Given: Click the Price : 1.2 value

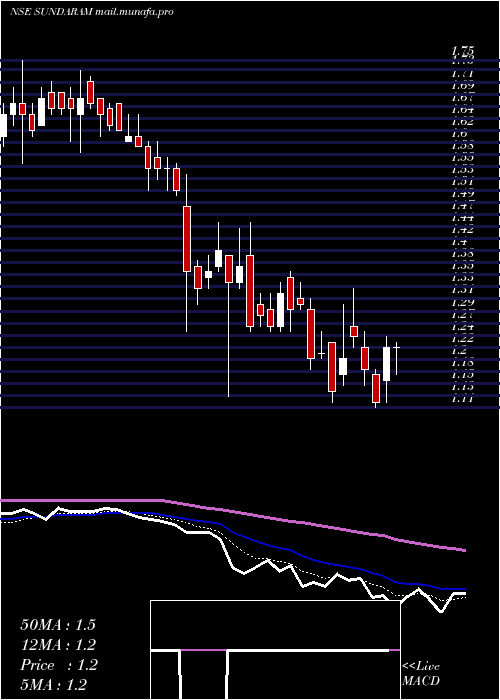Looking at the screenshot, I should pos(58,665).
